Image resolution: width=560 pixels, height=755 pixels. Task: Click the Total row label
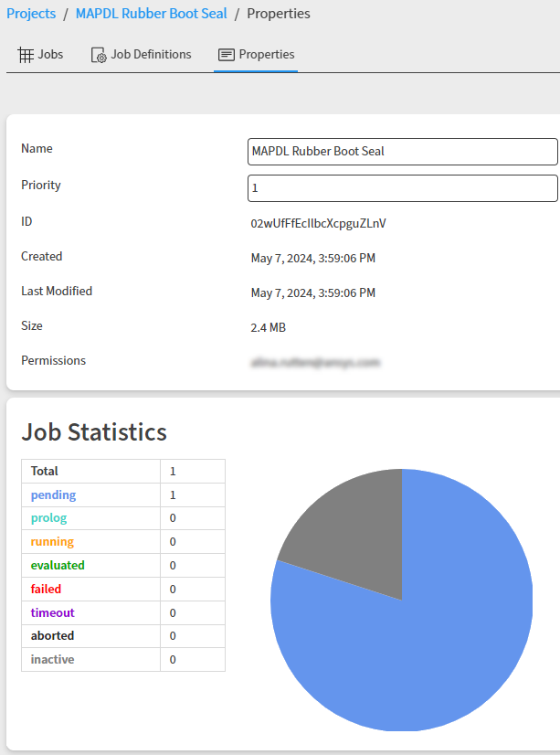tap(44, 472)
